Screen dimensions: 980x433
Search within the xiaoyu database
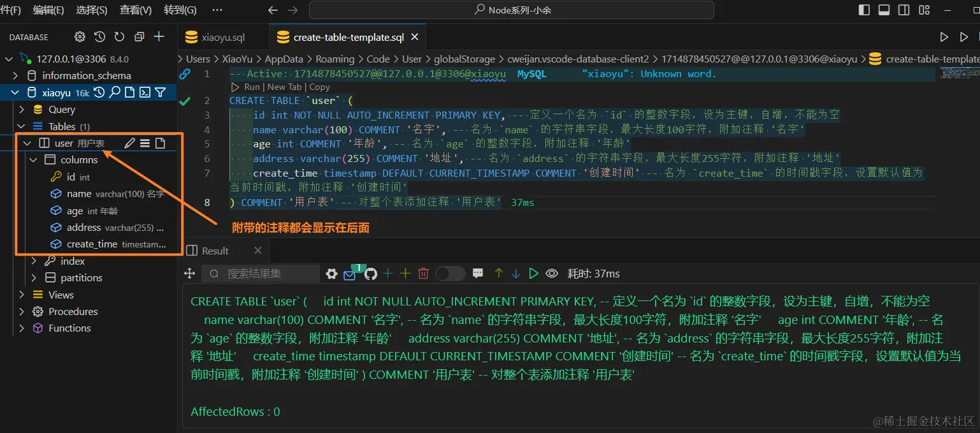pos(114,92)
